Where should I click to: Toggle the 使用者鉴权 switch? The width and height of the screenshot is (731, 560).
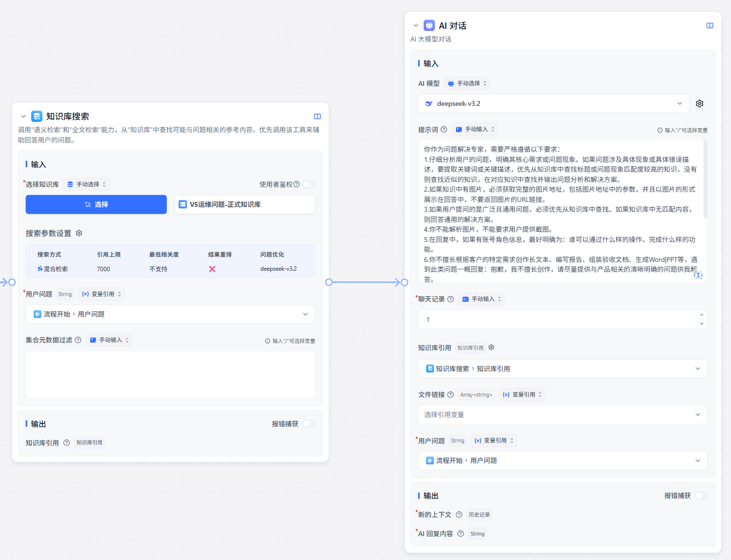(309, 184)
